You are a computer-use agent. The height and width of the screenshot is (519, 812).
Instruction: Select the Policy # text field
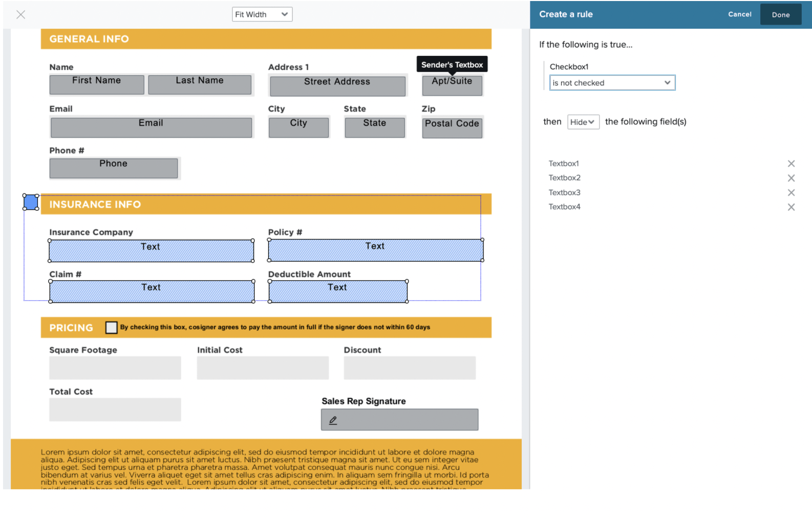pos(375,250)
